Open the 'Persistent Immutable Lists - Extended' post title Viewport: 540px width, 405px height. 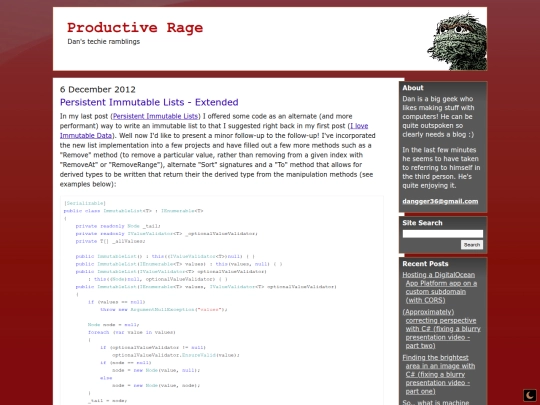pyautogui.click(x=149, y=102)
